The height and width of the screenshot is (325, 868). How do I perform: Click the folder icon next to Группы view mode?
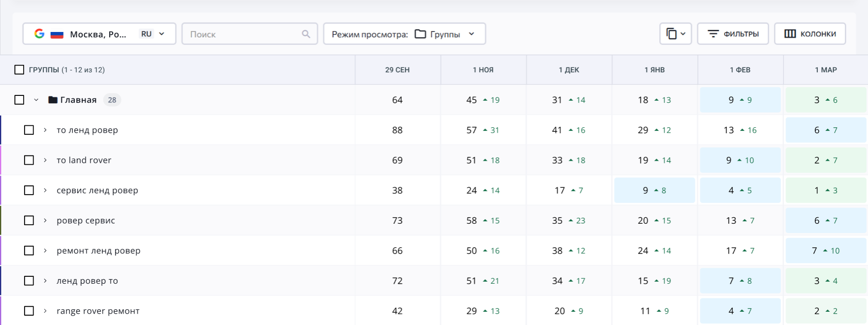[x=420, y=34]
